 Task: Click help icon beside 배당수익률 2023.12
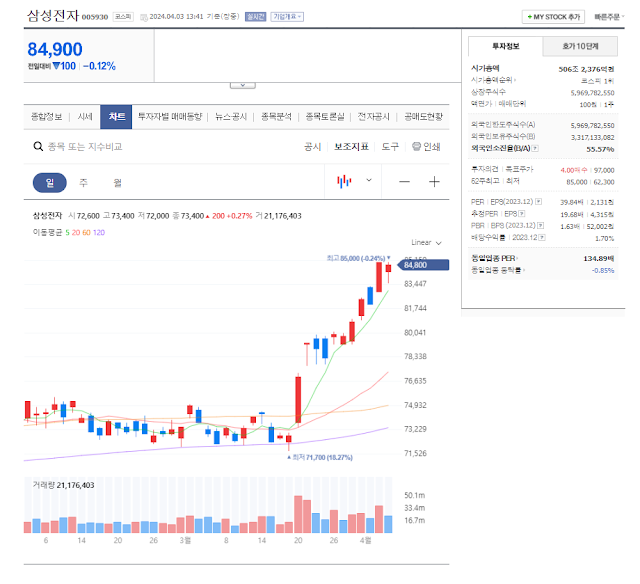click(x=542, y=237)
